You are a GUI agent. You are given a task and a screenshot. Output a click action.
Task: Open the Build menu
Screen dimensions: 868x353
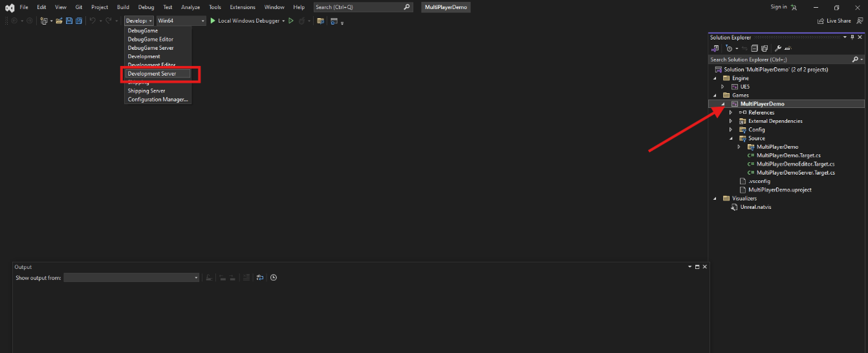pos(123,7)
